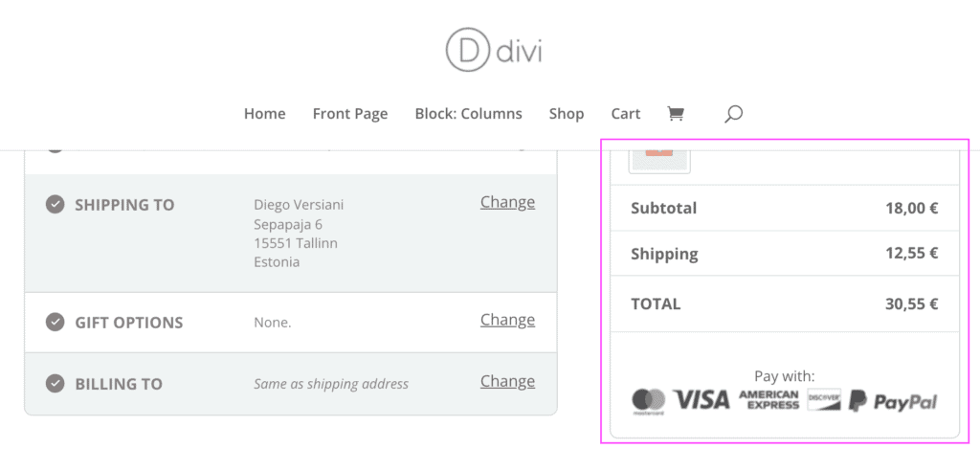Click the product thumbnail in order summary
This screenshot has width=980, height=449.
pos(659,156)
